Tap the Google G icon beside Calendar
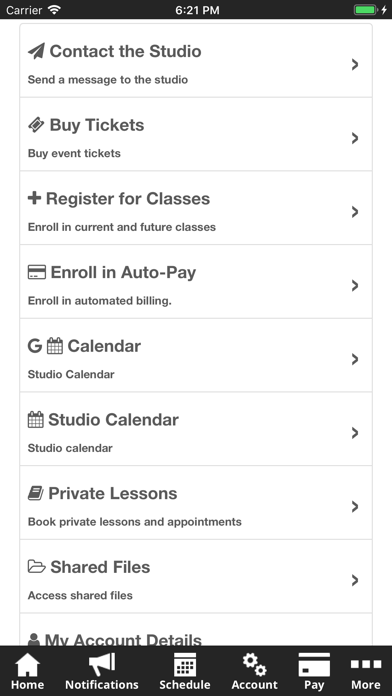Screen dimensions: 392x696 [35, 346]
